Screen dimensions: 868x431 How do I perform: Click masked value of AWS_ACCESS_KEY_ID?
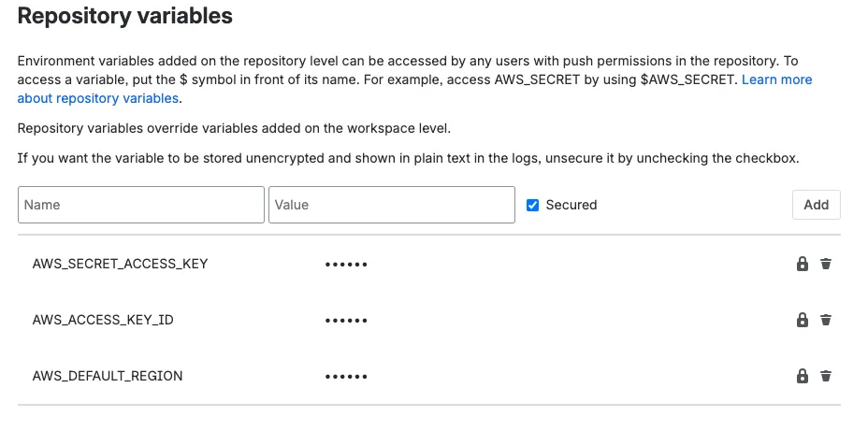coord(346,321)
